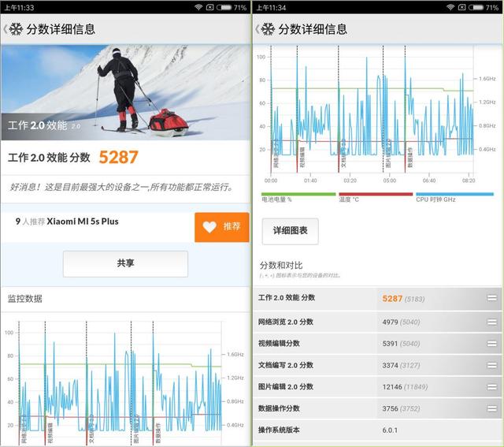
Task: Tap the 5391 video editing score value
Action: tap(391, 344)
